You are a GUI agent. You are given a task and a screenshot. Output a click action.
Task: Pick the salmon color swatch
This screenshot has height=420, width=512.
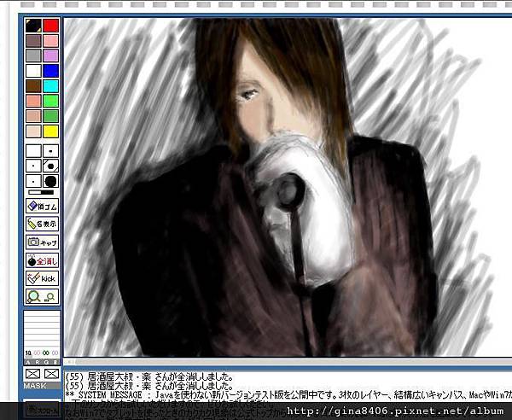pos(33,101)
